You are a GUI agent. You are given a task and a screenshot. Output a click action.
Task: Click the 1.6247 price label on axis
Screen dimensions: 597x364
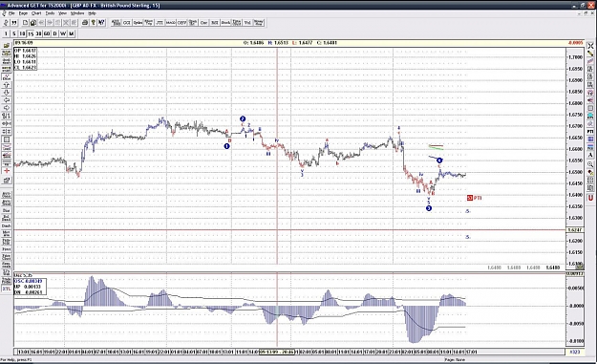click(x=574, y=230)
